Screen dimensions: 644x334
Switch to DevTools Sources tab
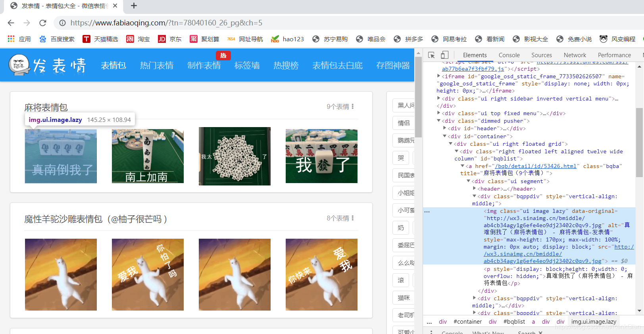point(542,55)
